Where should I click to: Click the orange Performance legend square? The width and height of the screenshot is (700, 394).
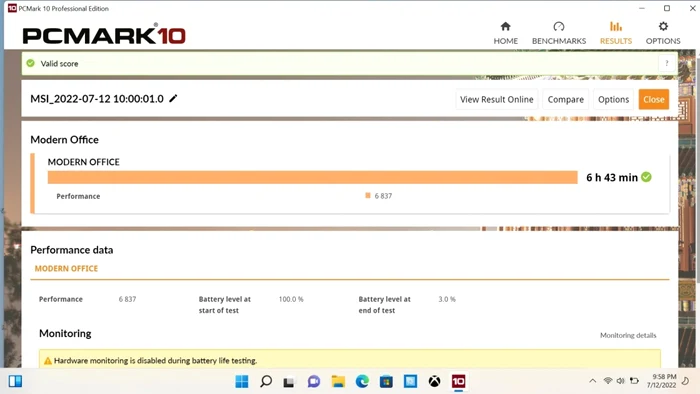[368, 195]
